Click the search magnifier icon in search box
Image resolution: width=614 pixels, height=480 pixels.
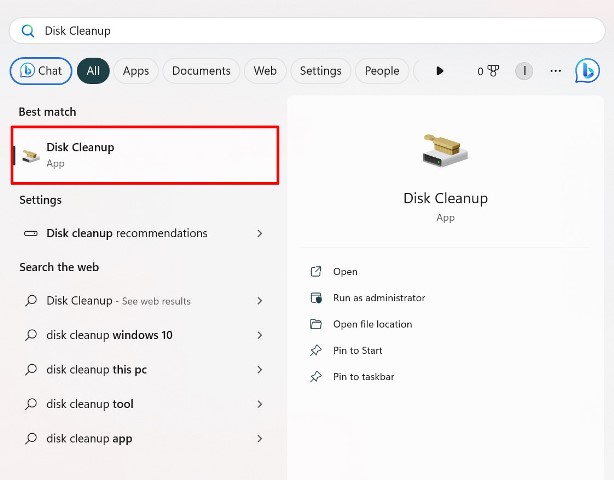tap(28, 31)
